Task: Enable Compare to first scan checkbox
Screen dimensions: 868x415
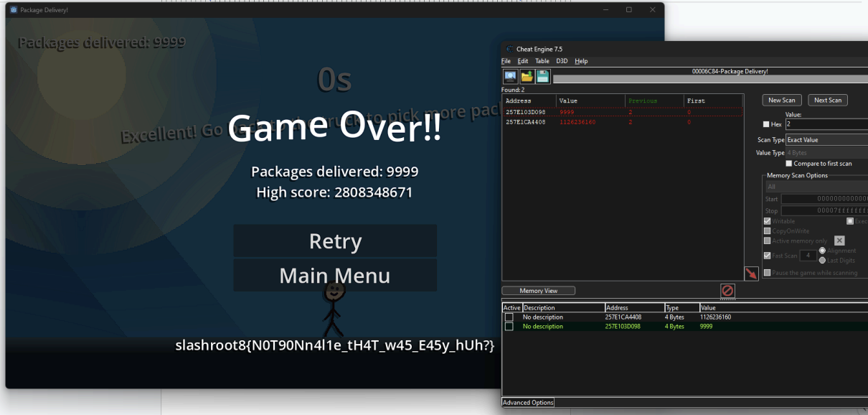Action: [789, 164]
